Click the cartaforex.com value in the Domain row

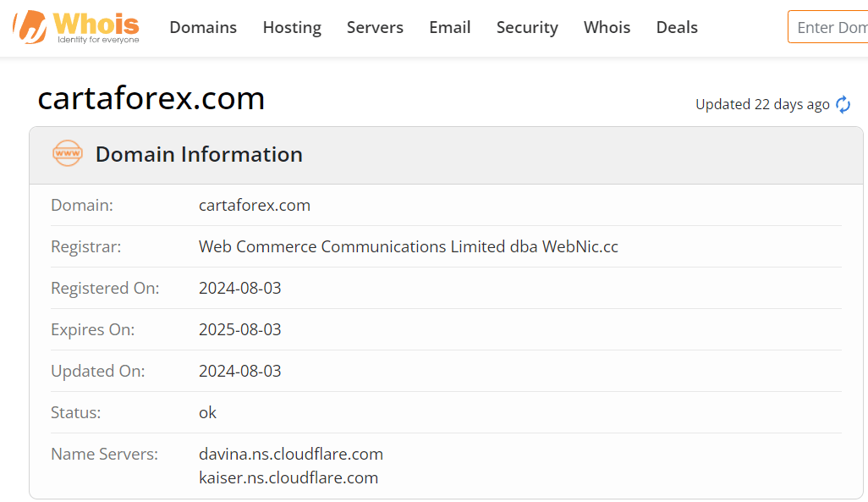pyautogui.click(x=255, y=205)
